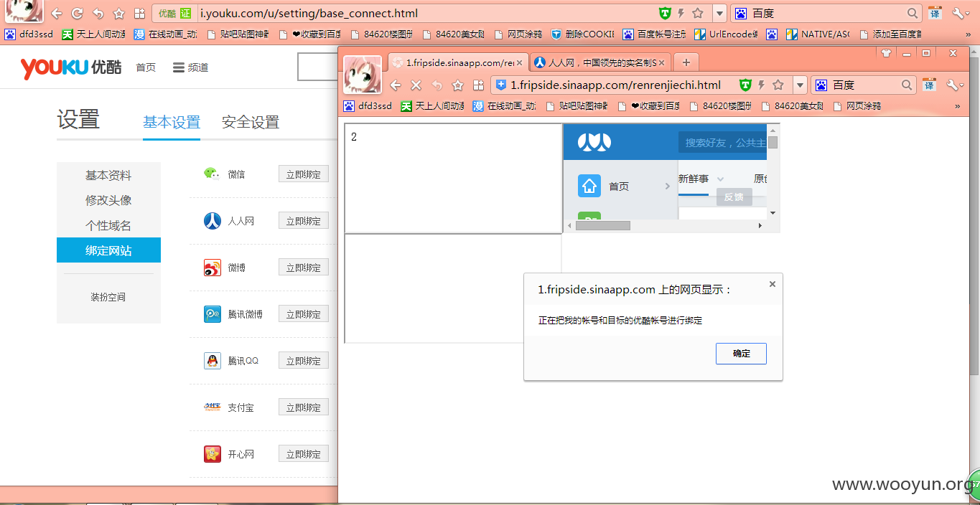
Task: Click the 支付宝 Alipay icon
Action: [x=212, y=407]
